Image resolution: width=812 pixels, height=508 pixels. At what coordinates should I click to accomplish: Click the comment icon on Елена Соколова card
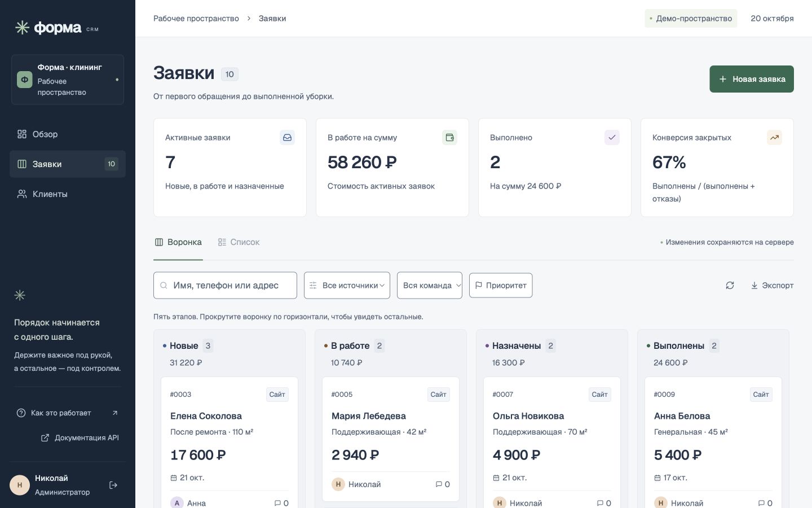[x=277, y=503]
